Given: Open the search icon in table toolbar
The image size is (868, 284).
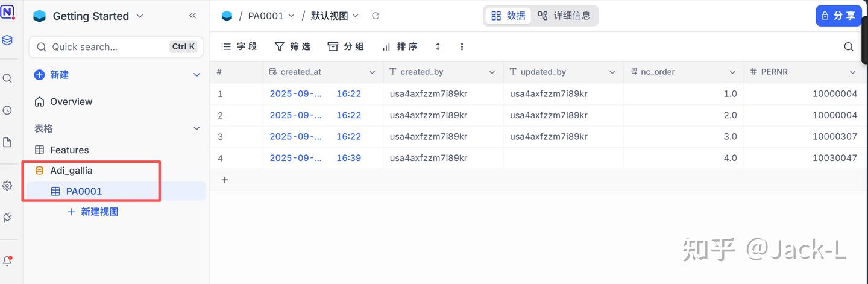Looking at the screenshot, I should (848, 46).
